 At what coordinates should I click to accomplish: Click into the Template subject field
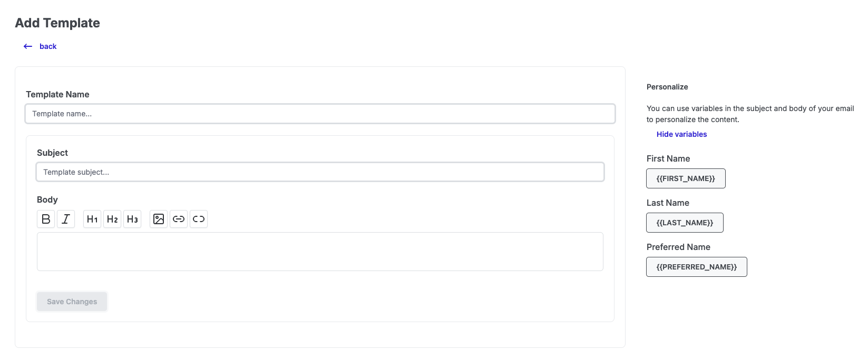coord(320,172)
